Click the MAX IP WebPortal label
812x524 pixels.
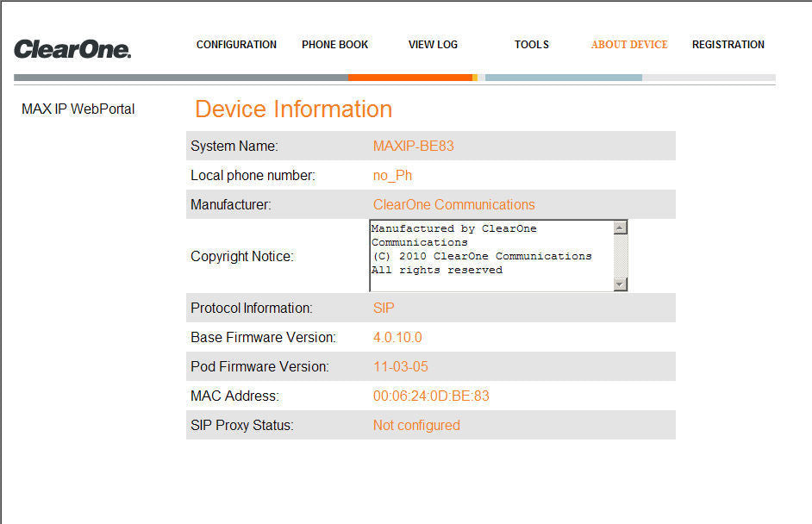click(x=78, y=109)
